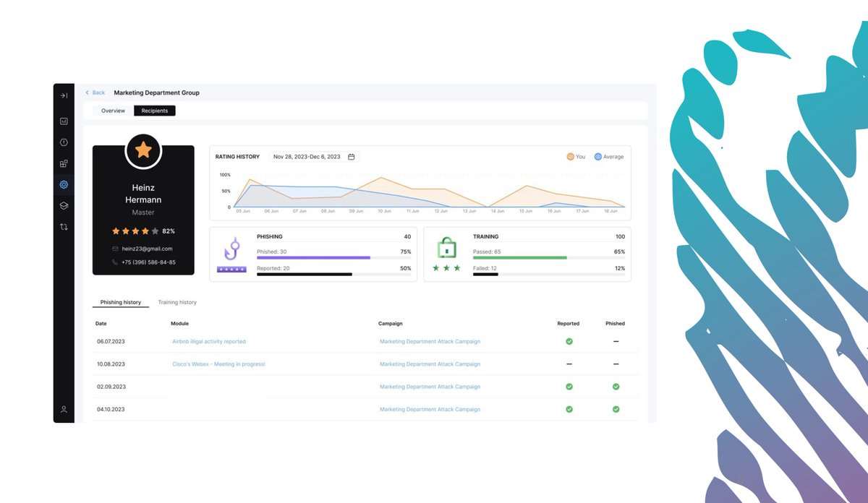Click the envelope icon beside heinz23@gmail.com
868x503 pixels.
tap(115, 249)
